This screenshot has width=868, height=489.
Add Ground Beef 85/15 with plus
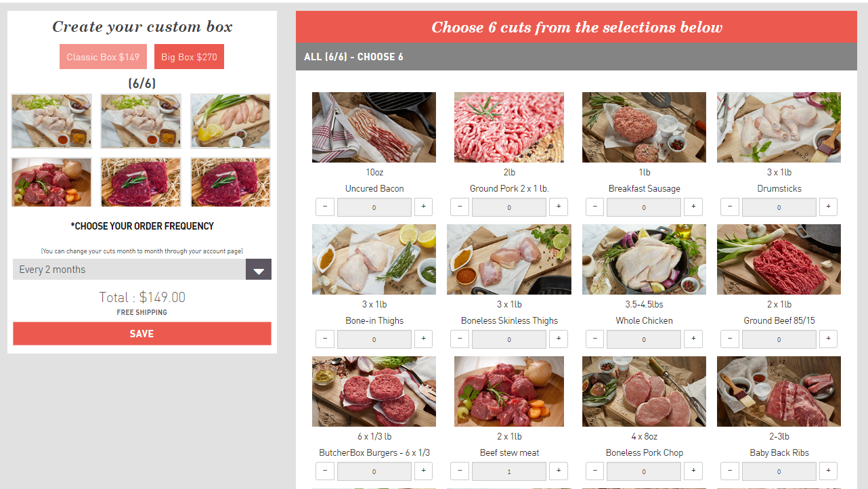(x=828, y=339)
